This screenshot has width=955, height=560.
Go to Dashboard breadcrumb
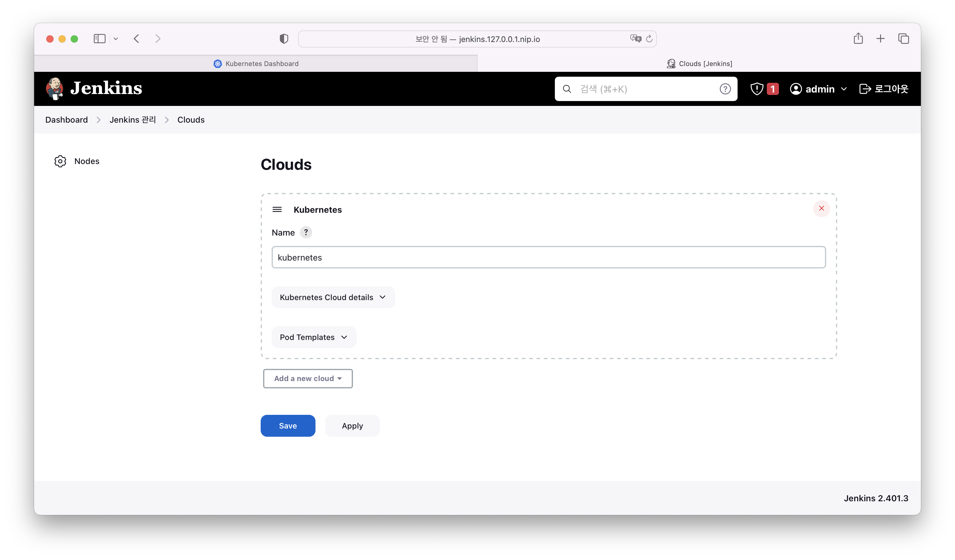pyautogui.click(x=66, y=120)
